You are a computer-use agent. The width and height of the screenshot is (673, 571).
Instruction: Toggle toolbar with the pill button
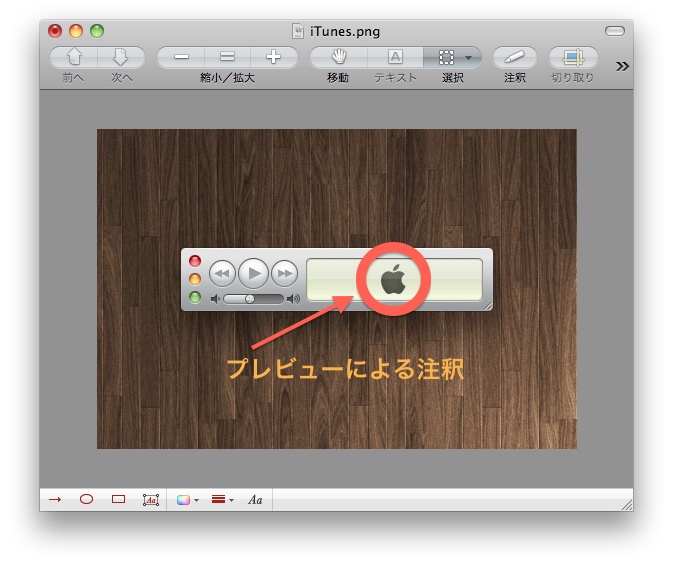[615, 31]
